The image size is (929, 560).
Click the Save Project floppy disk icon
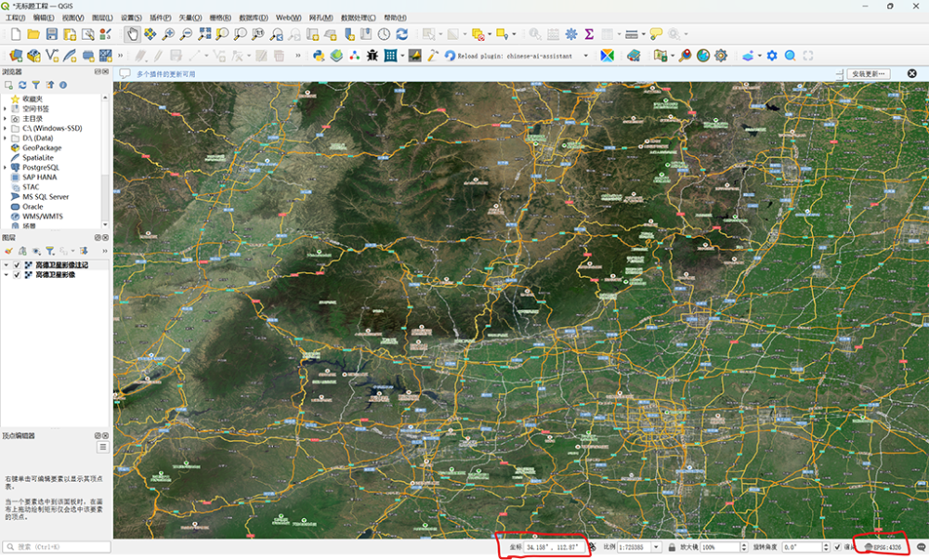(x=51, y=34)
